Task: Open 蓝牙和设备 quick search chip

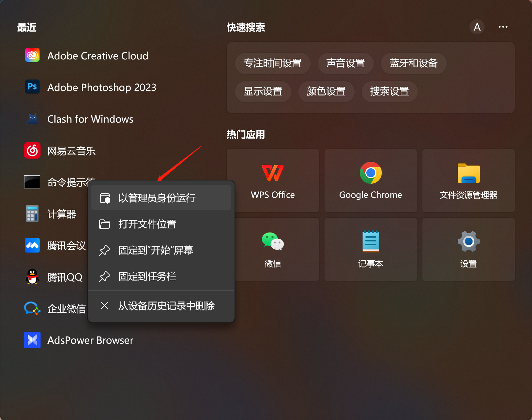Action: 413,63
